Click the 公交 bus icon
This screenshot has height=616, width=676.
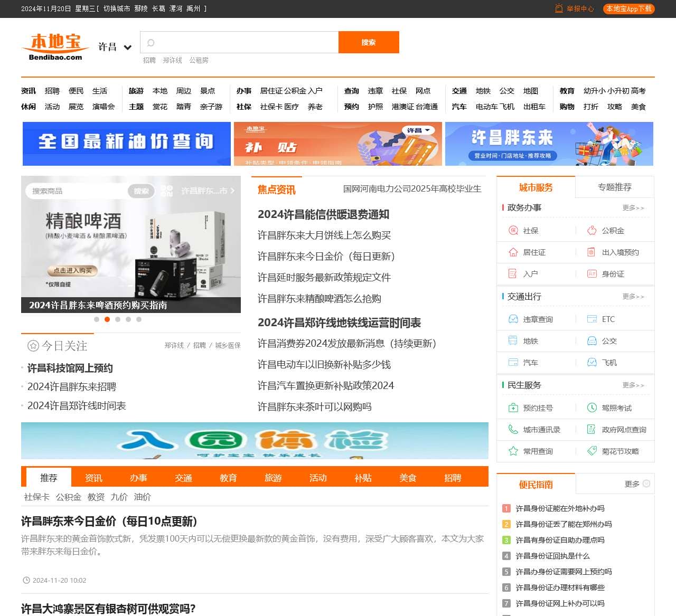[592, 341]
